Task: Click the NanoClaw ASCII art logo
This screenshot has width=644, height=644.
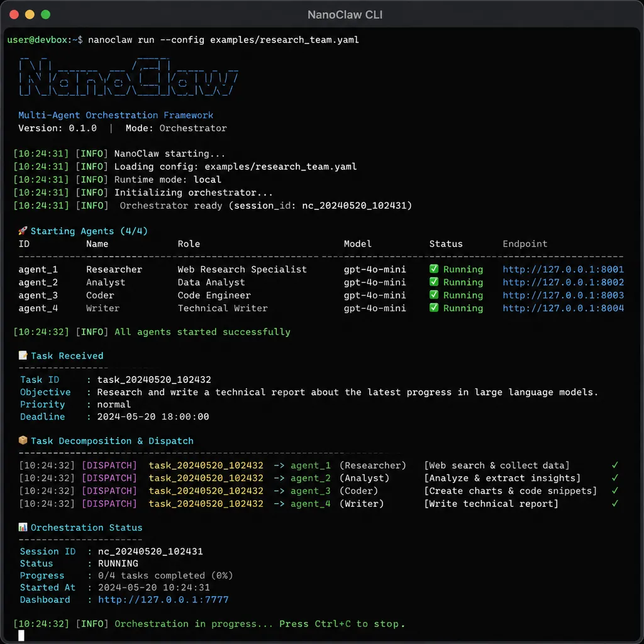Action: coord(128,77)
